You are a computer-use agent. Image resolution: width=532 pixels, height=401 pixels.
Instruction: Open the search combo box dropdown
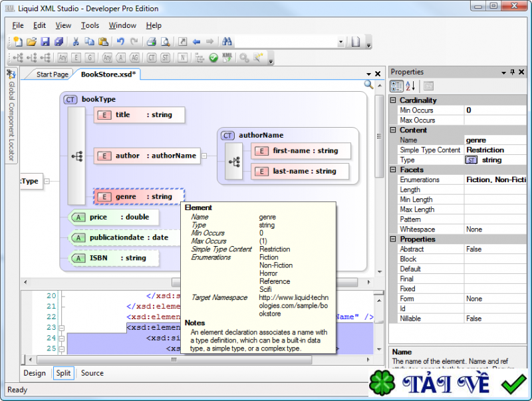pyautogui.click(x=340, y=42)
